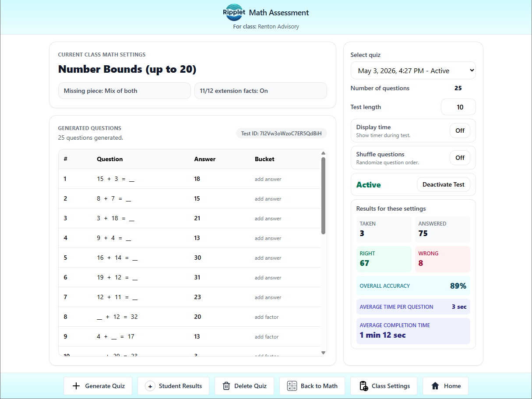Image resolution: width=532 pixels, height=399 pixels.
Task: Click 'add factor' bucket in row 8
Action: [267, 317]
